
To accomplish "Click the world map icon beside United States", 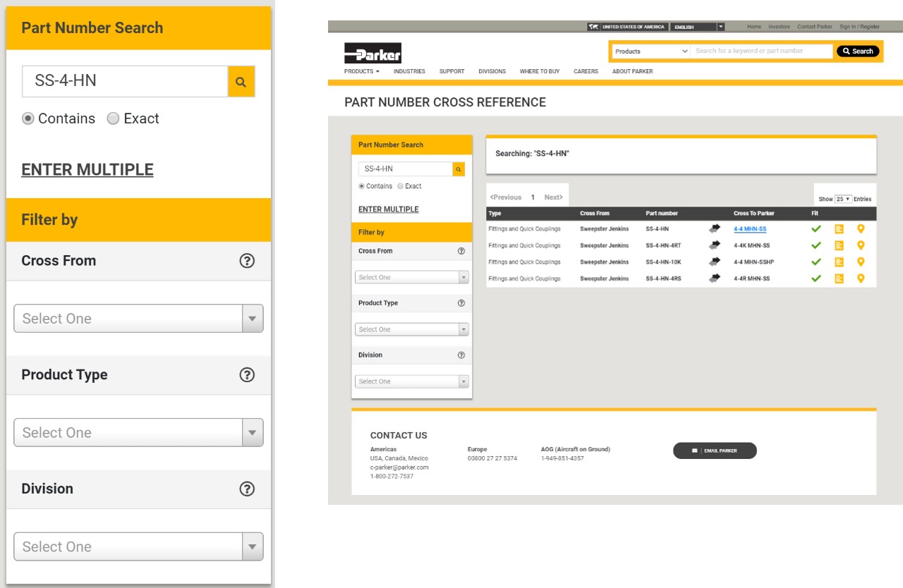I will coord(593,27).
